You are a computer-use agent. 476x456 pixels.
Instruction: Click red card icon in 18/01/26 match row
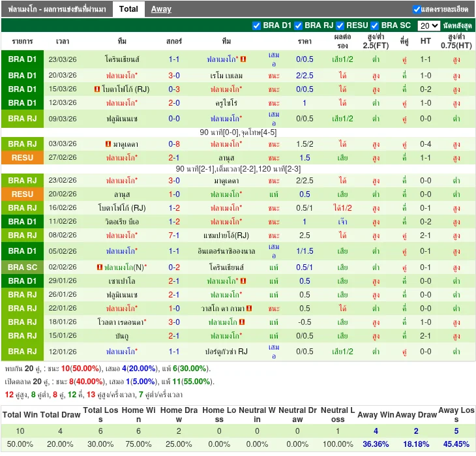tap(241, 322)
